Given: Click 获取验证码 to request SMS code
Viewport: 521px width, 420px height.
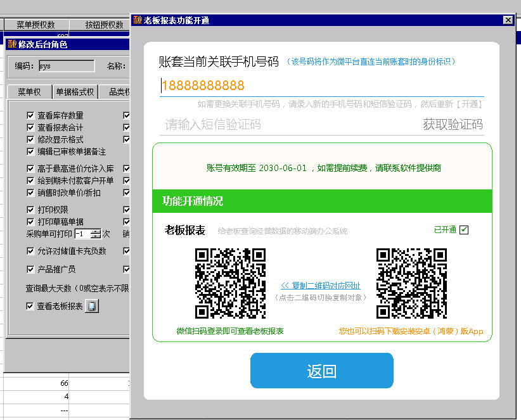Looking at the screenshot, I should click(x=453, y=125).
